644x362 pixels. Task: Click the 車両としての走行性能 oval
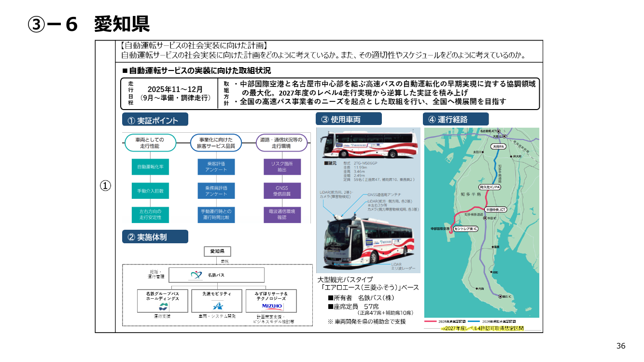[151, 142]
